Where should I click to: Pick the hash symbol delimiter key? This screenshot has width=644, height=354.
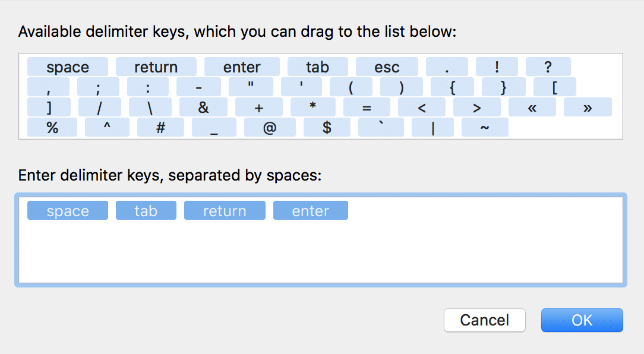coord(160,128)
